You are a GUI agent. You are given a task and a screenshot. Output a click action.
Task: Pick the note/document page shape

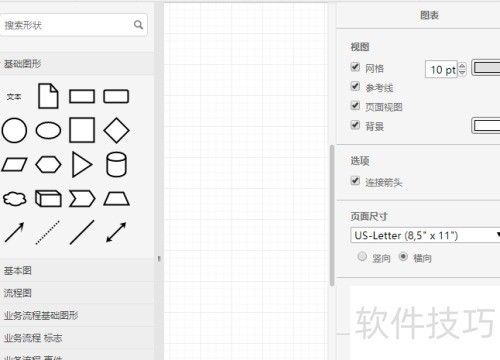48,96
